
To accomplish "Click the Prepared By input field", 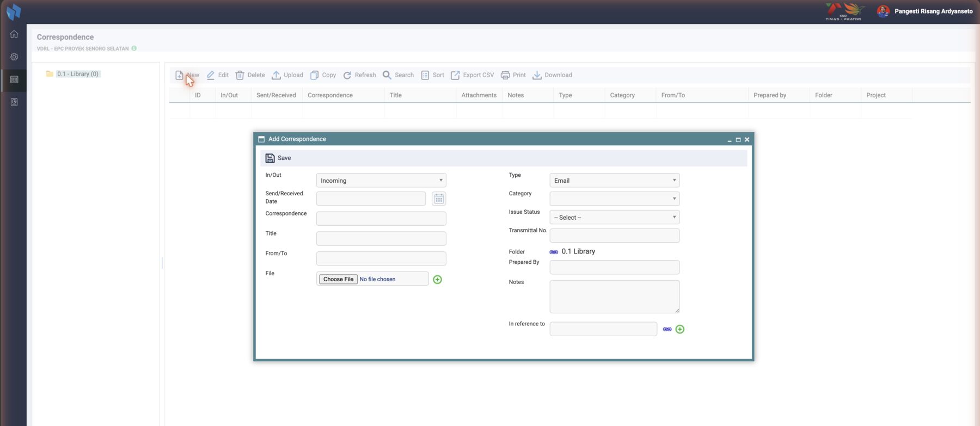I will point(615,267).
